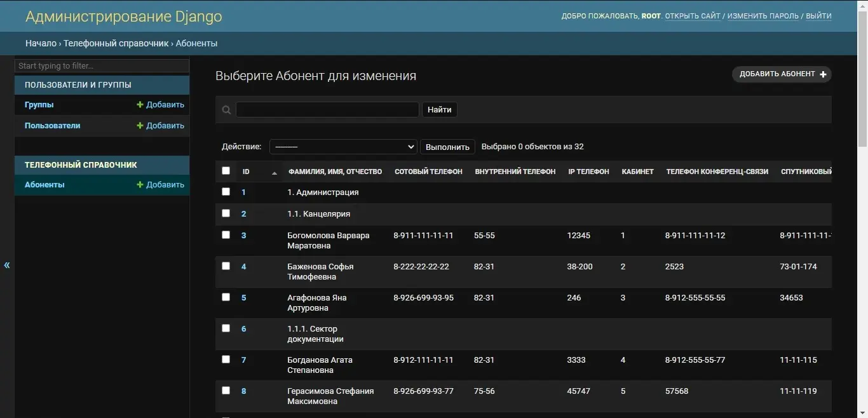Image resolution: width=868 pixels, height=418 pixels.
Task: Tick the checkbox for Герасимова Стефания
Action: [226, 391]
